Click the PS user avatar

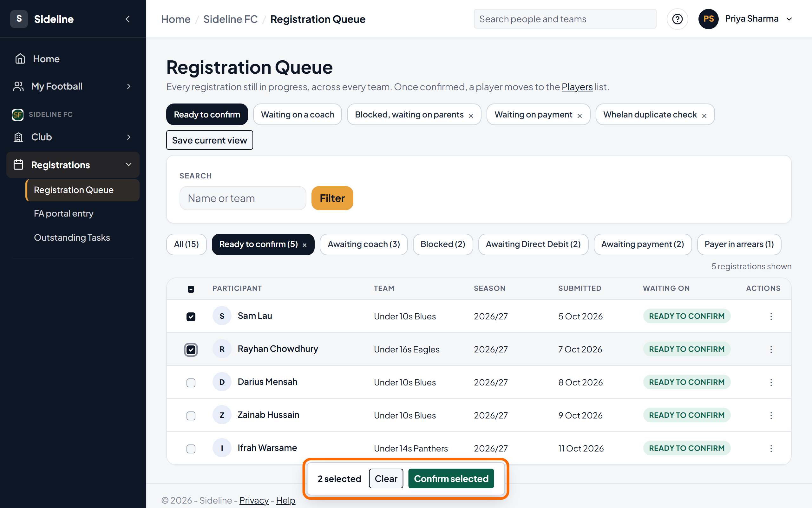point(708,19)
